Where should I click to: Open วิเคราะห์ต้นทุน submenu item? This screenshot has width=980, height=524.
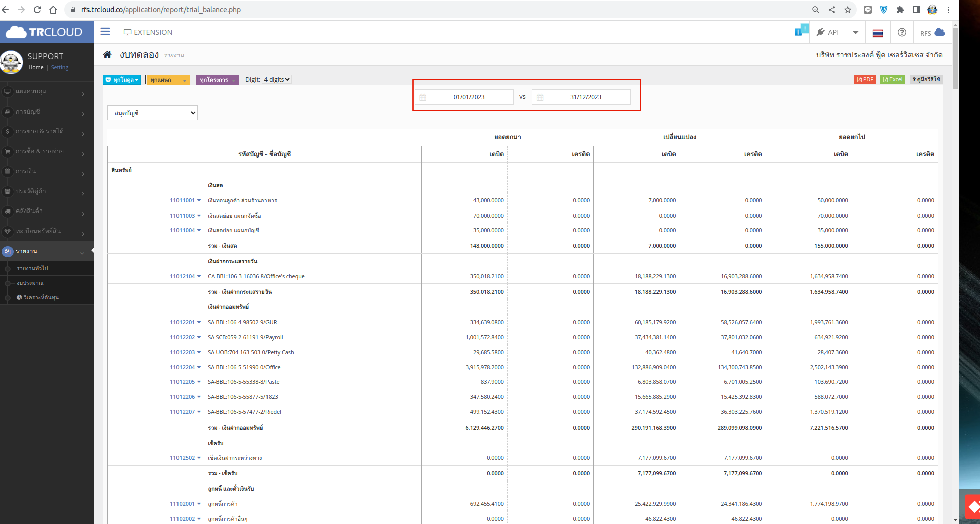pos(38,297)
